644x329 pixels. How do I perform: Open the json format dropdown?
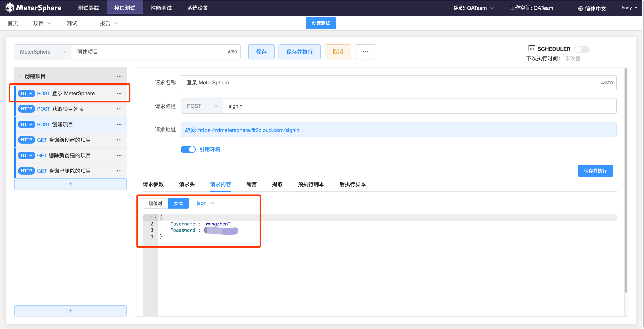click(205, 203)
